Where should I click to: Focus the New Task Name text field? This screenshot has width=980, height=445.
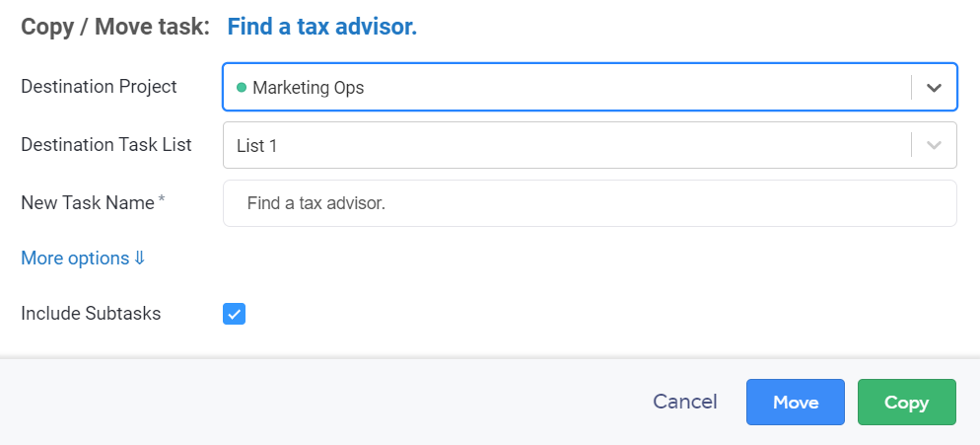coord(590,203)
